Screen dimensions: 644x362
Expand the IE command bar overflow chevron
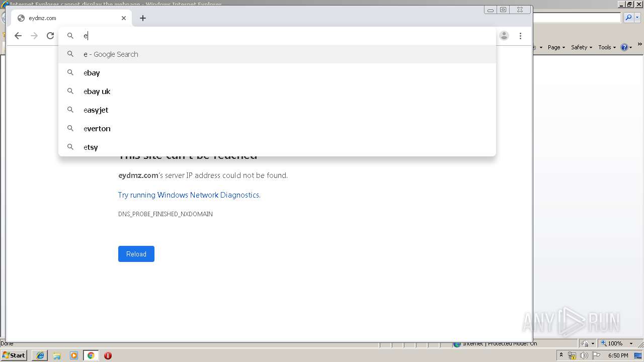point(640,45)
